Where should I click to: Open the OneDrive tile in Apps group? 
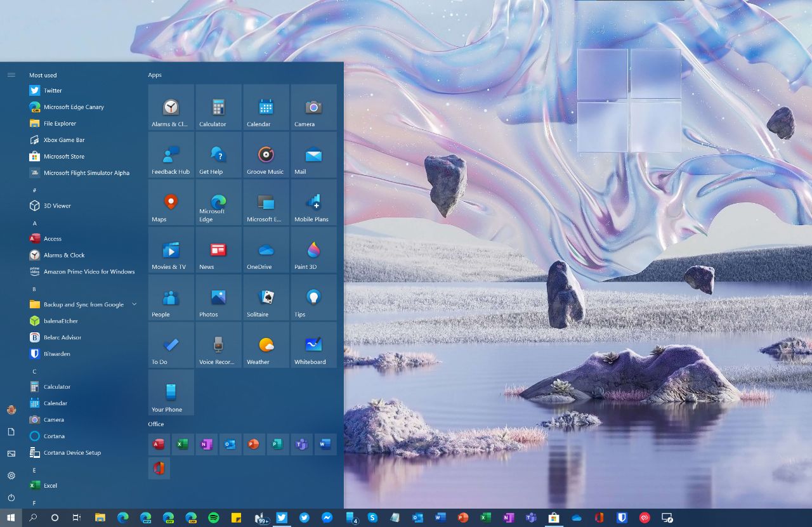pos(266,250)
